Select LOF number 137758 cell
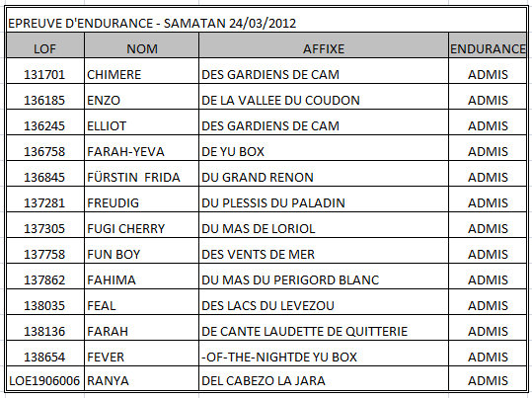Screen dimensions: 532x398 click(45, 251)
